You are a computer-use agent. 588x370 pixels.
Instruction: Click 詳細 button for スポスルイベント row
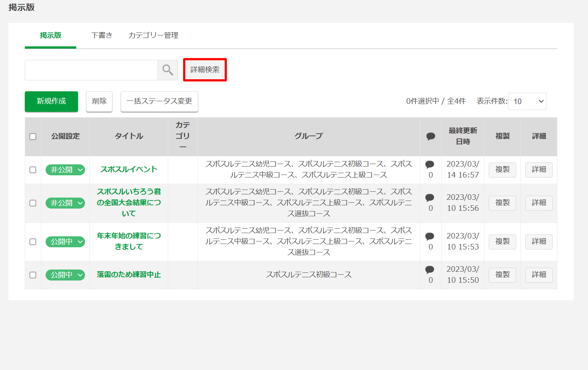coord(539,169)
